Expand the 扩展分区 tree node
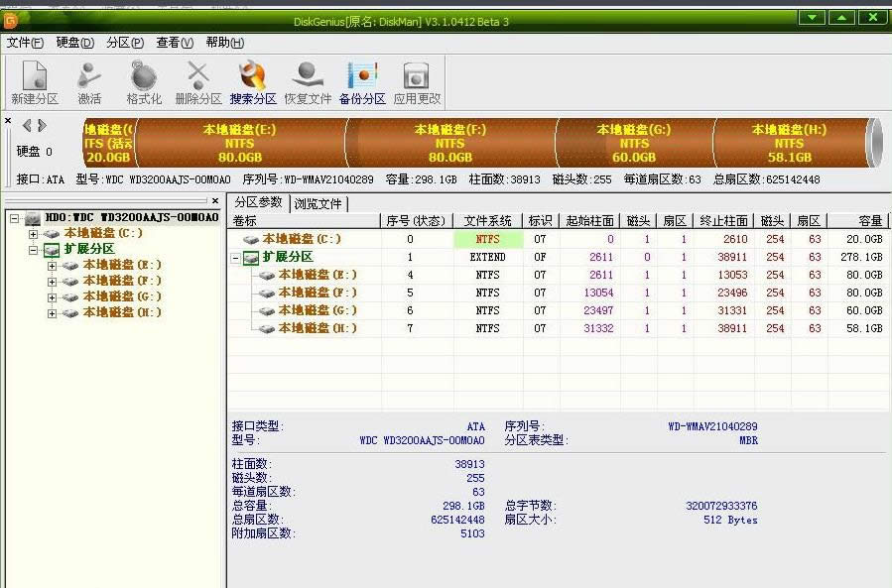This screenshot has height=588, width=892. click(x=33, y=249)
